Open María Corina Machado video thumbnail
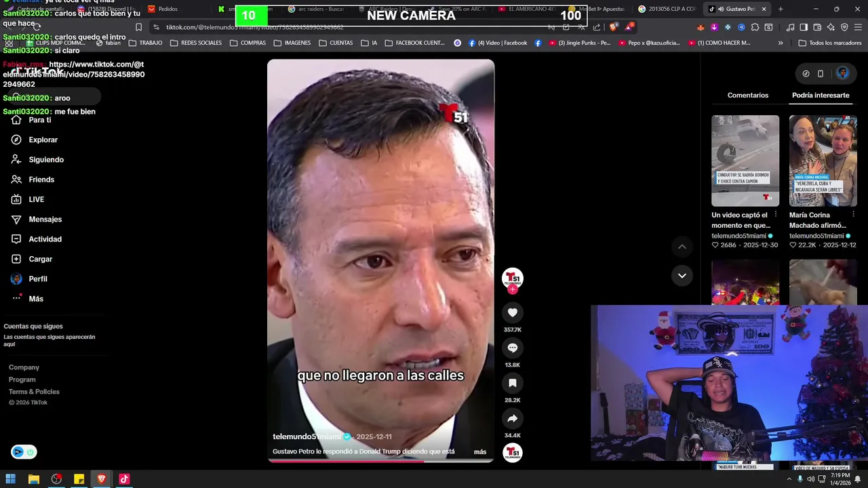The width and height of the screenshot is (868, 488). point(823,161)
